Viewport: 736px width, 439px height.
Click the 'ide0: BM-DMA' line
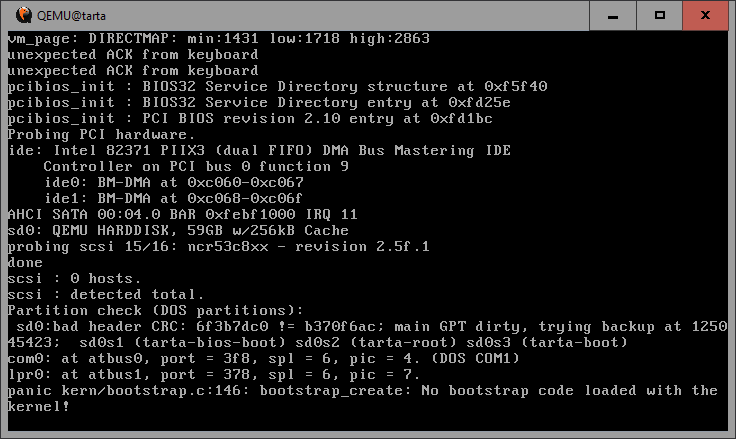[x=165, y=182]
